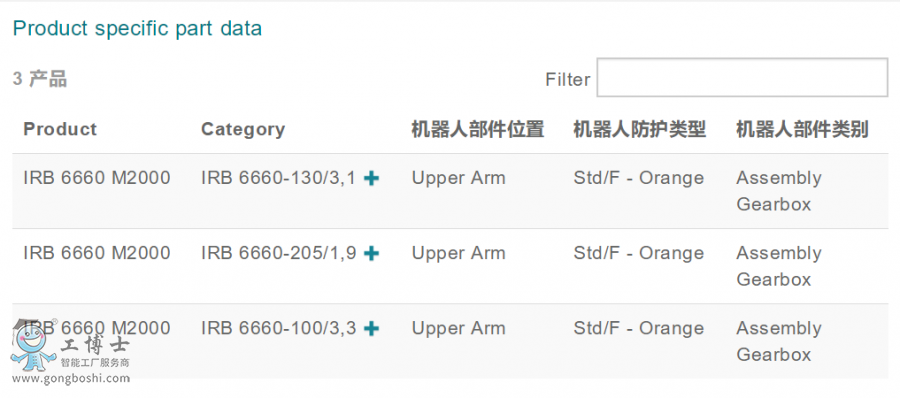Open the www.gongboshi.com watermark link
The width and height of the screenshot is (900, 398).
point(71,378)
